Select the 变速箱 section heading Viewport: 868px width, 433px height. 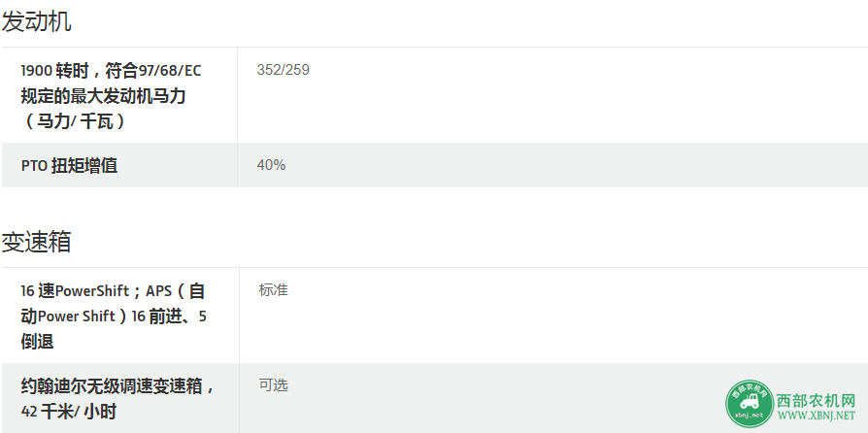click(37, 242)
